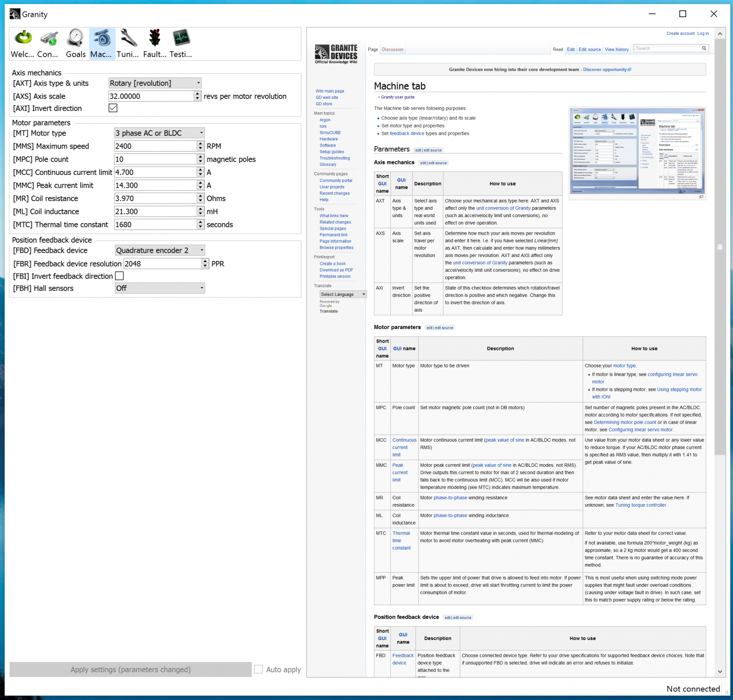Open Wiki main page sidebar link
This screenshot has width=733, height=700.
[x=330, y=91]
